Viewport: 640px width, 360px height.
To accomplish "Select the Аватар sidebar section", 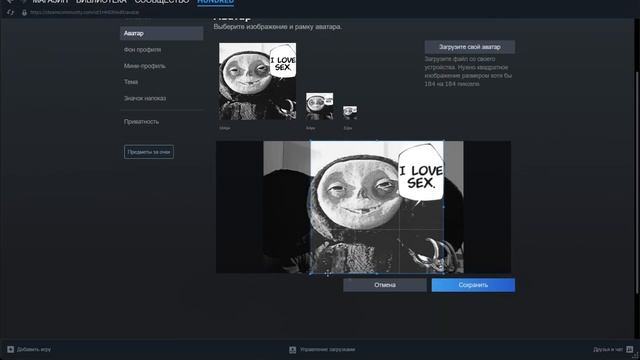I will click(162, 33).
